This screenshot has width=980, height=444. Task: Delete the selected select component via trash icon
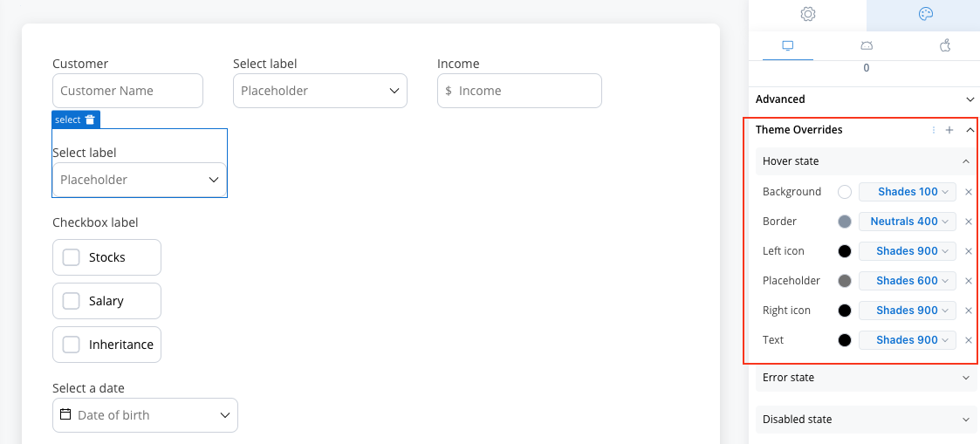(x=90, y=120)
